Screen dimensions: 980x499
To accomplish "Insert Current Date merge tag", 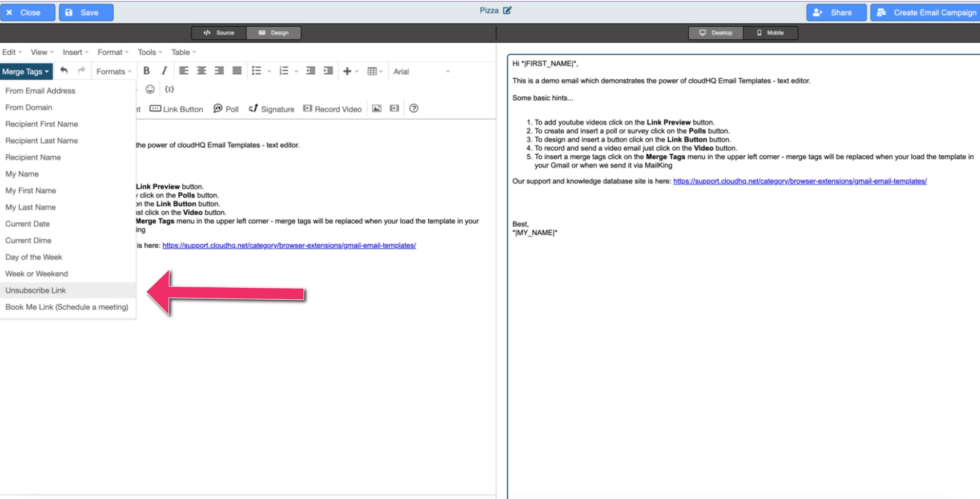I will 68,223.
